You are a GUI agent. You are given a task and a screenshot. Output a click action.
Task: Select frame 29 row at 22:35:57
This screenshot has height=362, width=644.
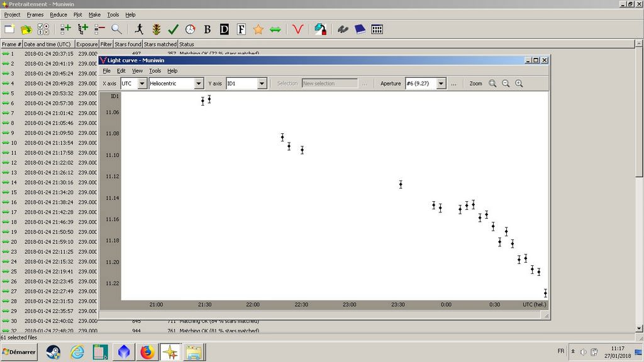tap(49, 311)
